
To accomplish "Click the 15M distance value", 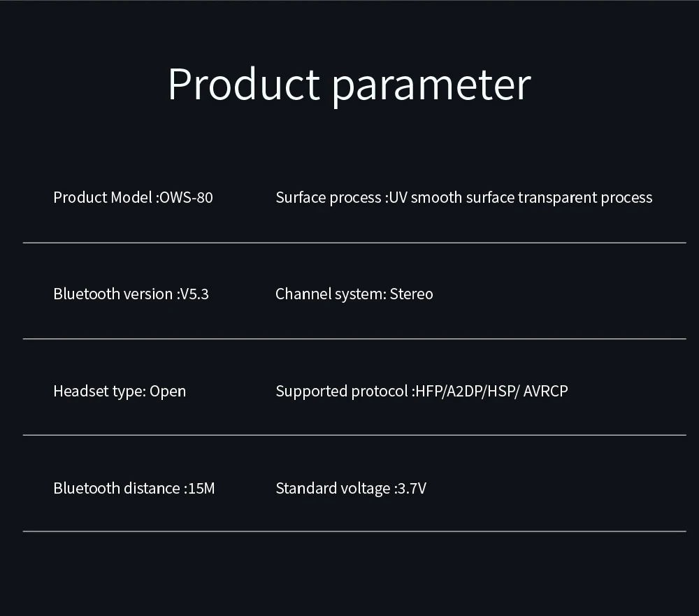I will pos(201,488).
